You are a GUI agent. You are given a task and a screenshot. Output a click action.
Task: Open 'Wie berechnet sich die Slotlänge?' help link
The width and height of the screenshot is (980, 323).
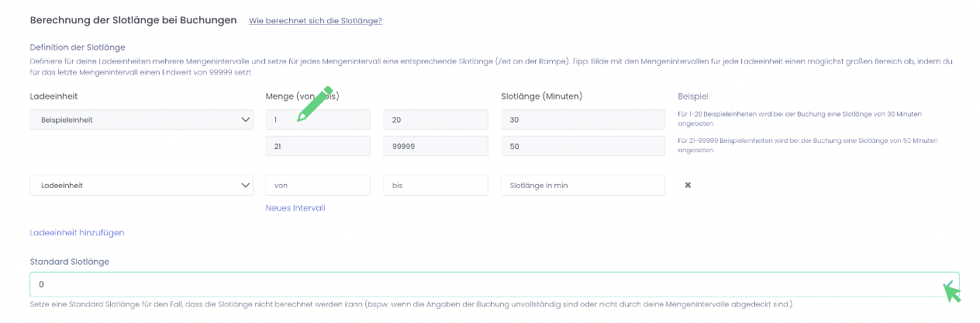(x=315, y=21)
